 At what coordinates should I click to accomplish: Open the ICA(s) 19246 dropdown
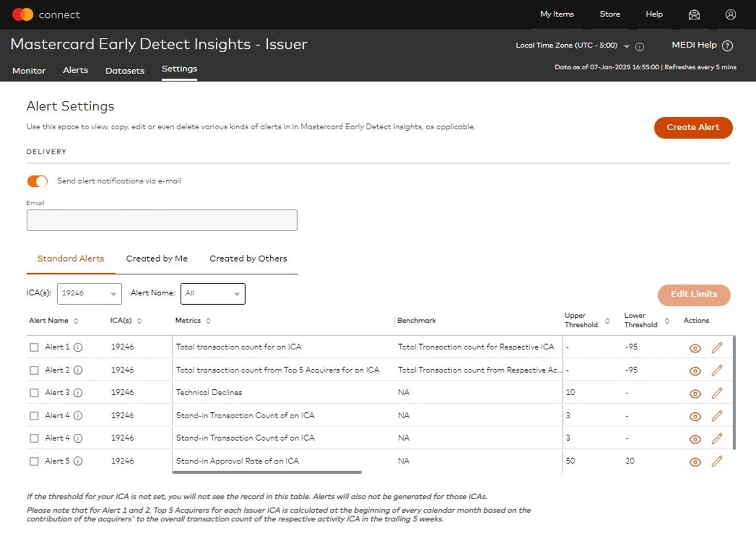pyautogui.click(x=89, y=294)
